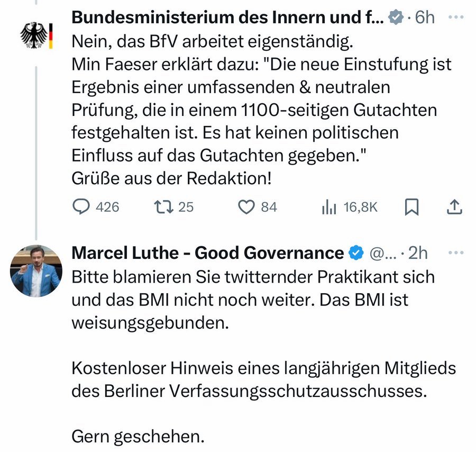476x452 pixels.
Task: Open the Marcel Luthe - Good Governance profile name
Action: coord(207,253)
